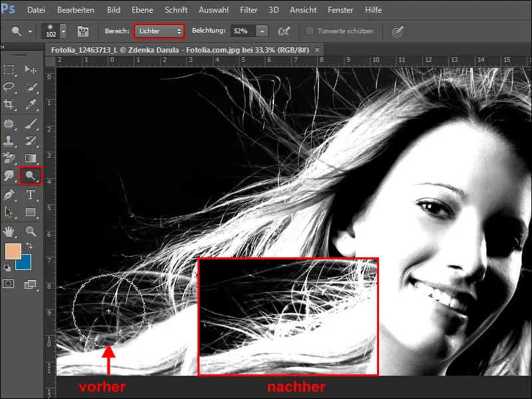Viewport: 532px width, 399px height.
Task: Select the Brush tool
Action: pos(31,124)
